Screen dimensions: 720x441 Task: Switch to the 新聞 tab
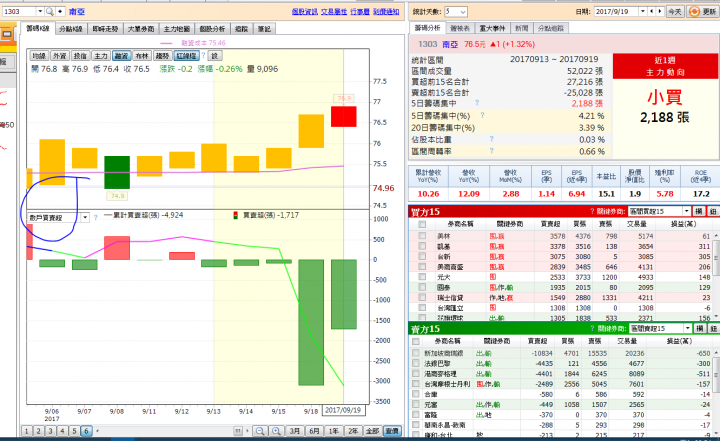point(521,28)
